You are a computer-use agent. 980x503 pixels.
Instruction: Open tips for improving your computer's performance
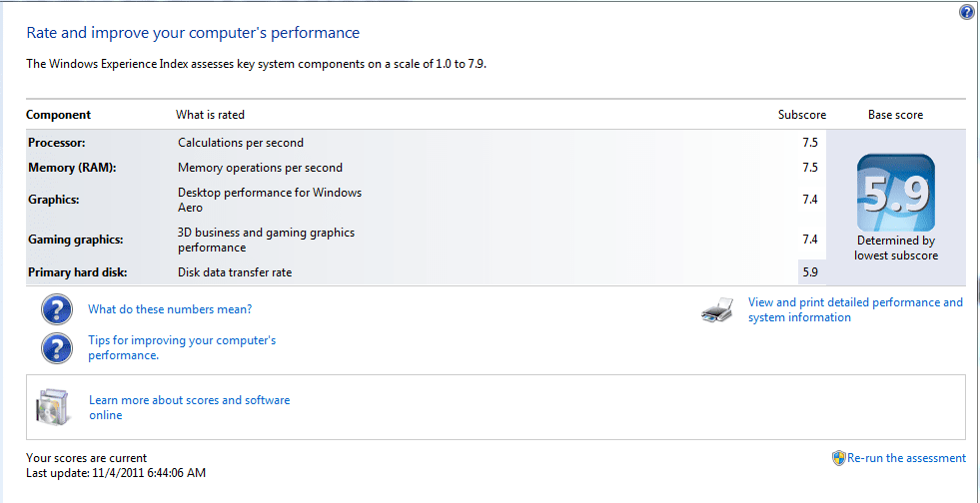click(x=182, y=348)
